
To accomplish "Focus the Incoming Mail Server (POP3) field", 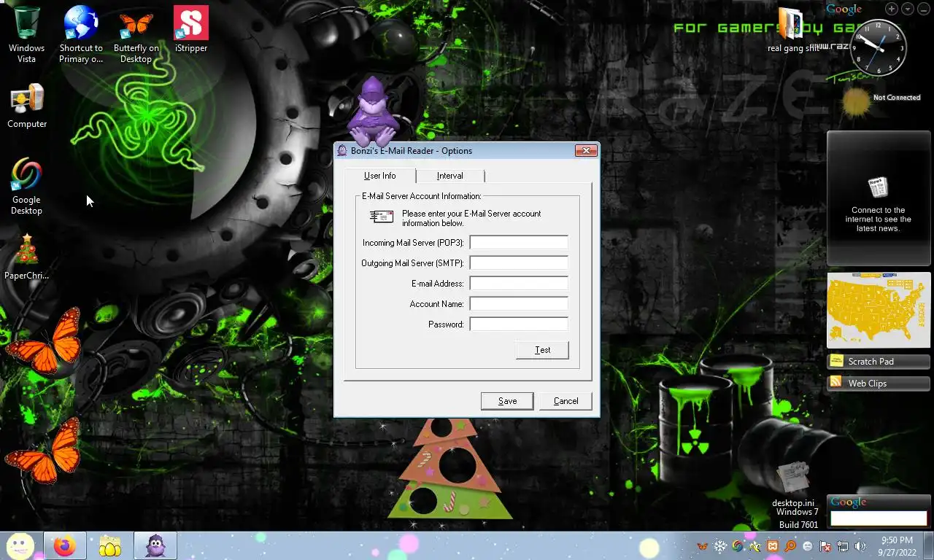I will pyautogui.click(x=519, y=242).
